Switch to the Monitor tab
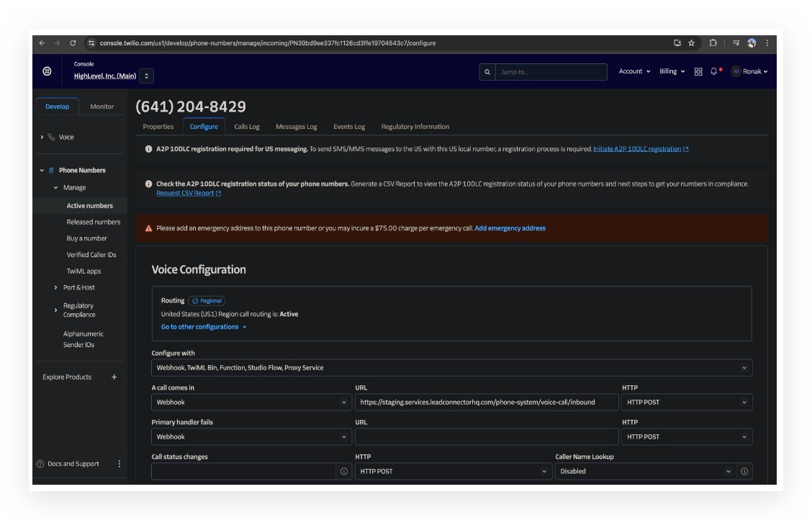The image size is (812, 520). (x=102, y=106)
